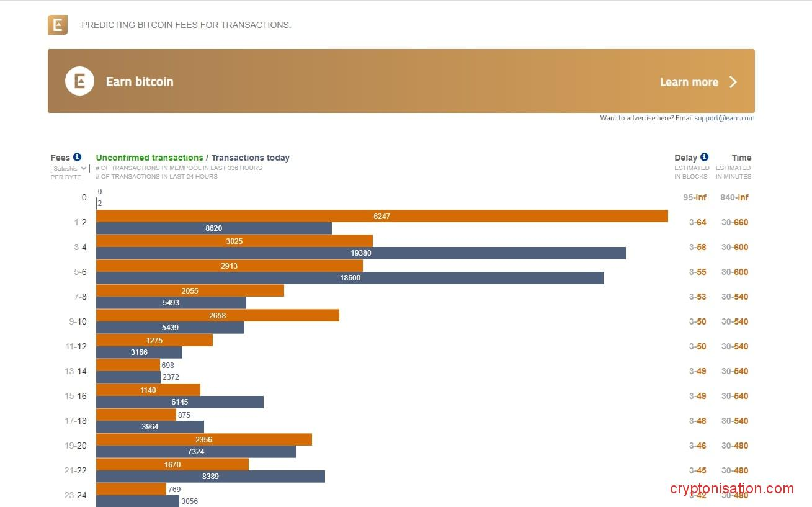
Task: Click the info icon beside Delay
Action: click(x=704, y=157)
